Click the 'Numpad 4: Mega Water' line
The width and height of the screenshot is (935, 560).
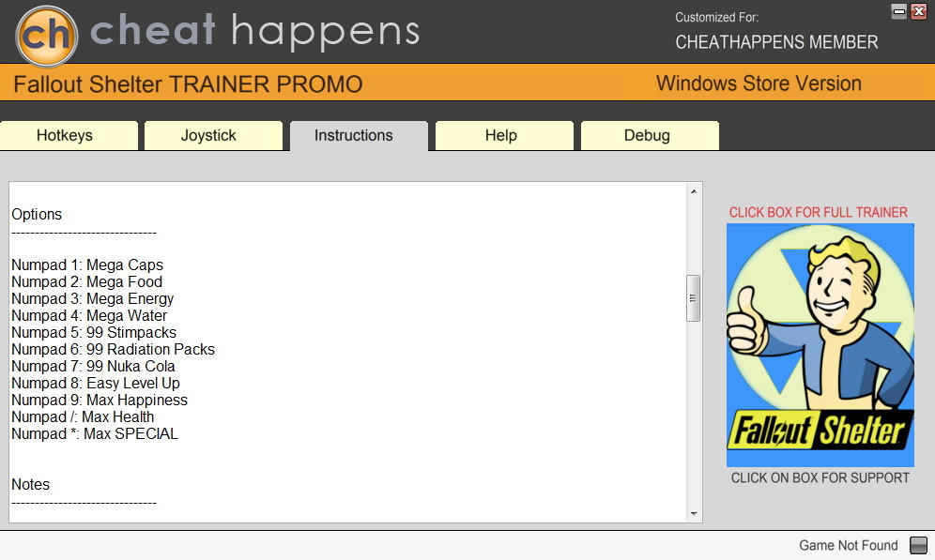[89, 316]
